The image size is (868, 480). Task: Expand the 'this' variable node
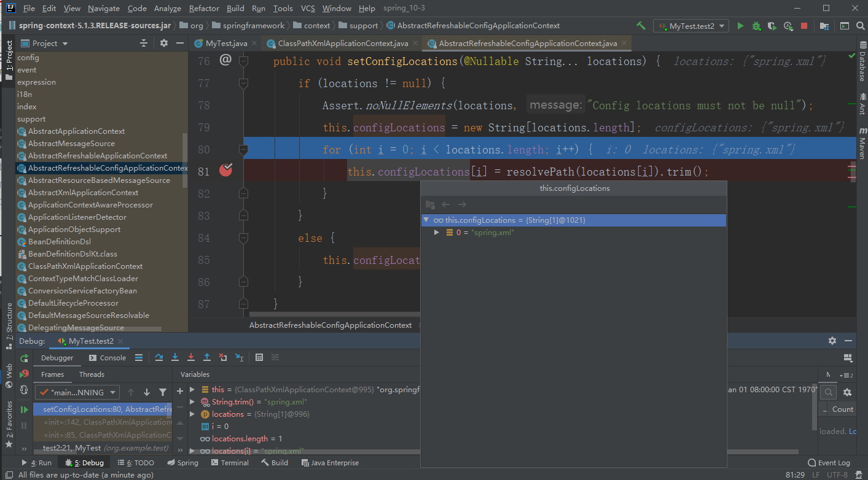(192, 390)
